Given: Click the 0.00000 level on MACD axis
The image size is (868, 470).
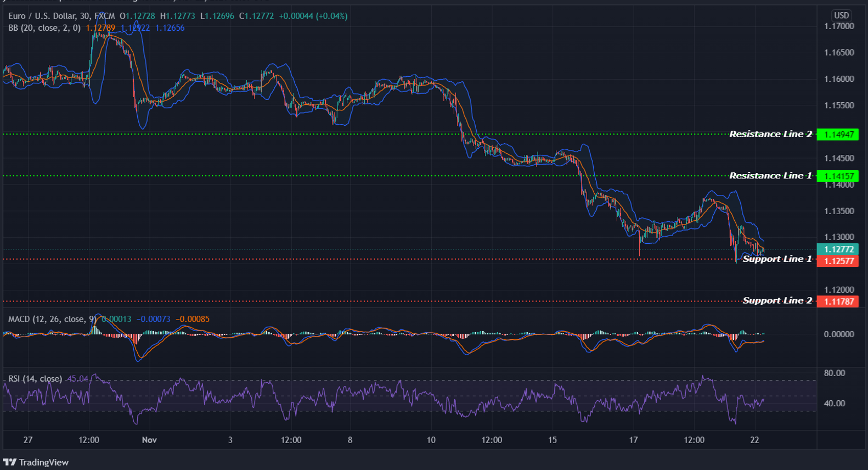Looking at the screenshot, I should (x=839, y=334).
